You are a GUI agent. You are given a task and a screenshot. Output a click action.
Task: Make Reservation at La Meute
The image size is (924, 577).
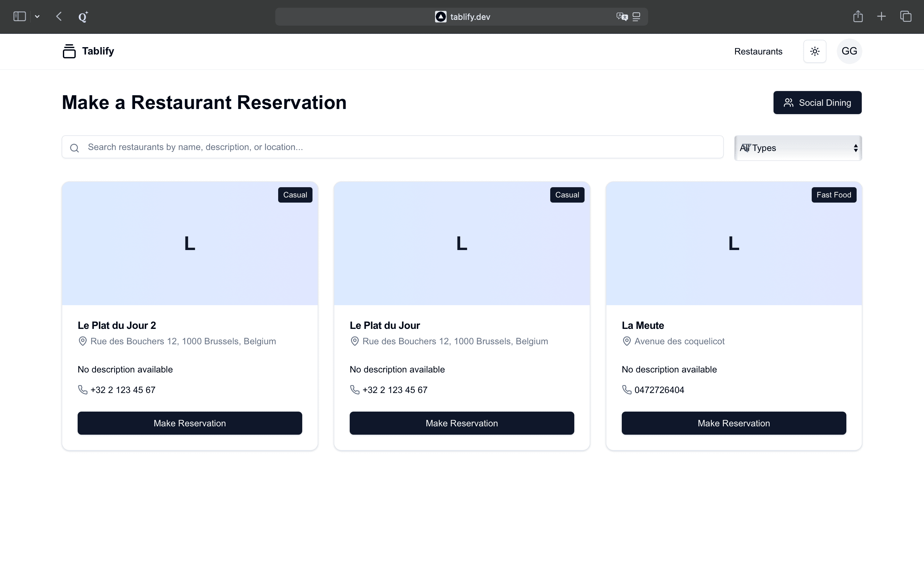(733, 423)
